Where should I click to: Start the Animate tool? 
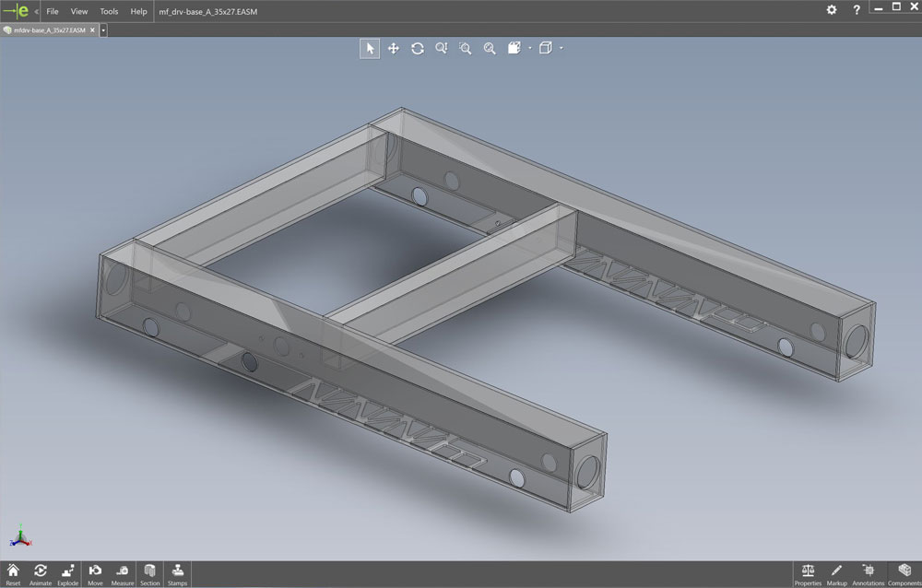pos(41,571)
